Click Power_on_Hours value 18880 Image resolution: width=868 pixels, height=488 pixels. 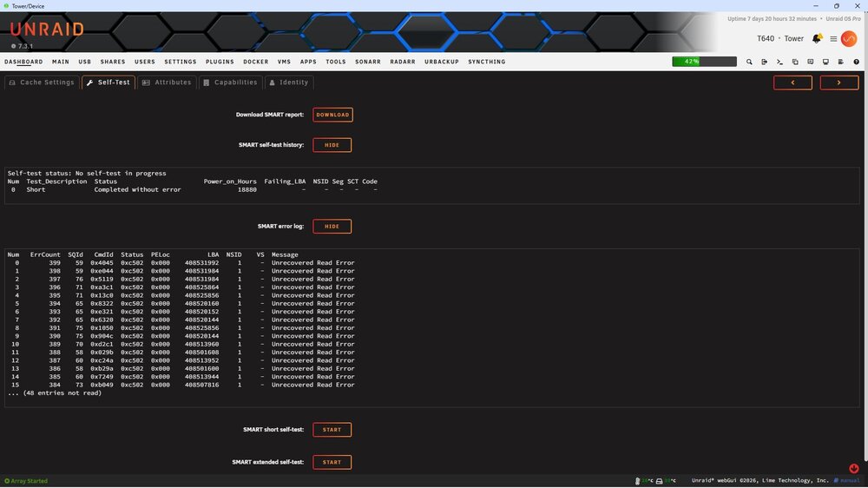point(247,189)
